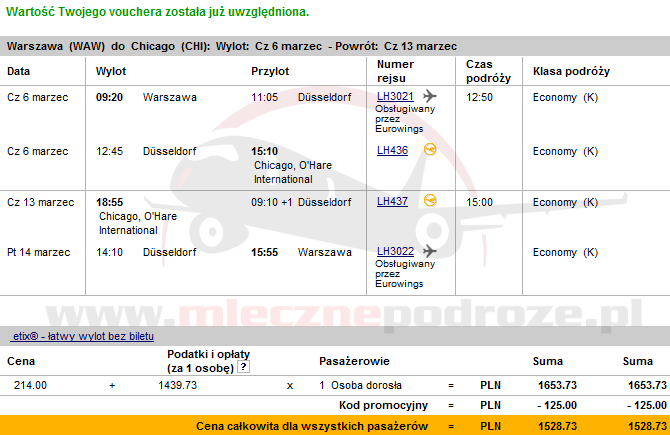Click the airplane icon beside flight LH3022
This screenshot has height=435, width=670.
point(430,251)
